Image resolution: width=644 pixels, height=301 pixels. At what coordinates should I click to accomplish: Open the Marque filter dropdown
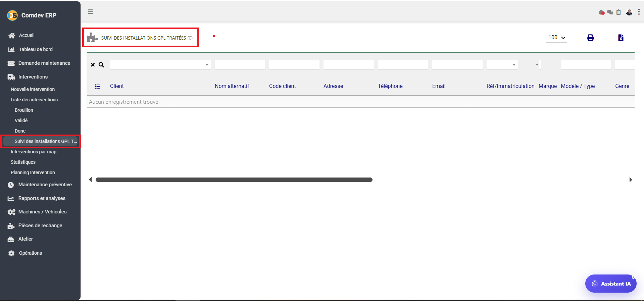click(537, 65)
